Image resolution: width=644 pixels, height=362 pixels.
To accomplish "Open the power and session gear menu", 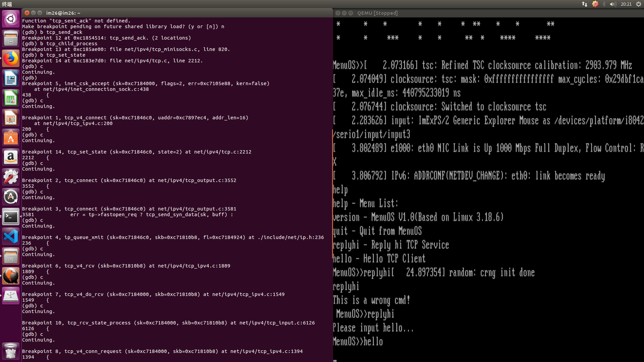I will point(638,4).
